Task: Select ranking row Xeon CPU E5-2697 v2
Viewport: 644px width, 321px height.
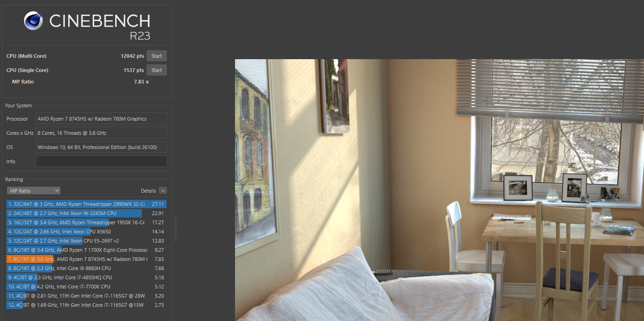Action: tap(86, 241)
